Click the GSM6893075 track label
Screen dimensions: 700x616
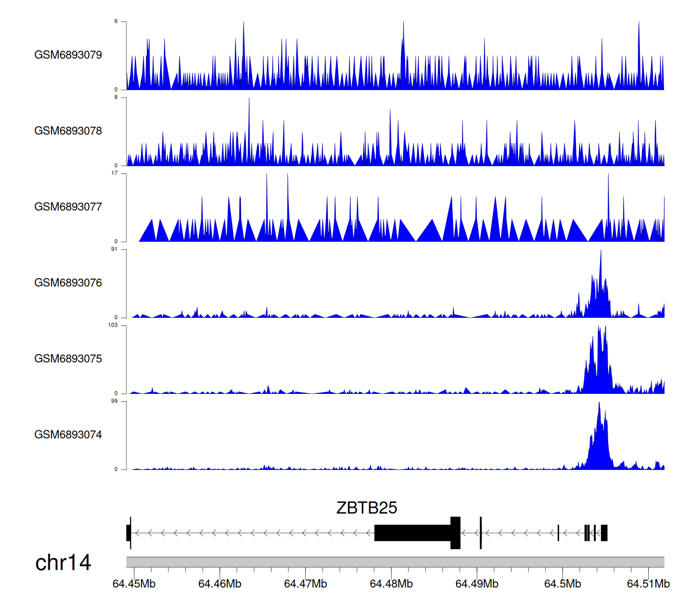click(68, 359)
